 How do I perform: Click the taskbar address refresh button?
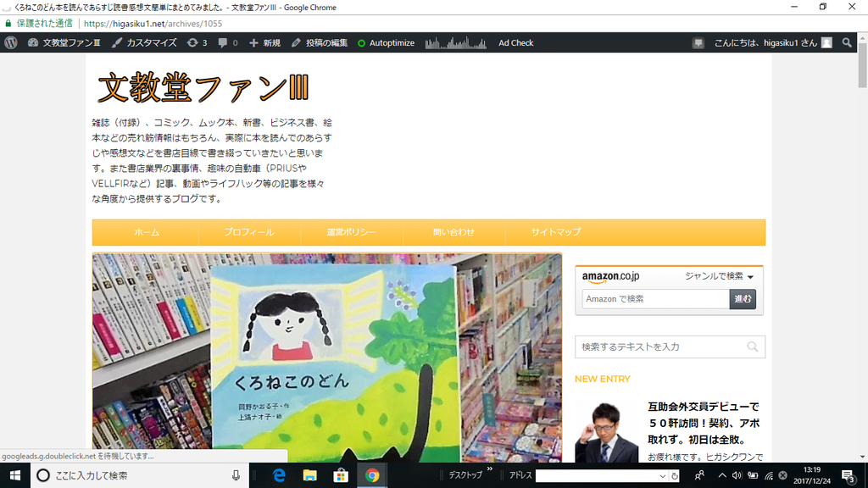(674, 476)
